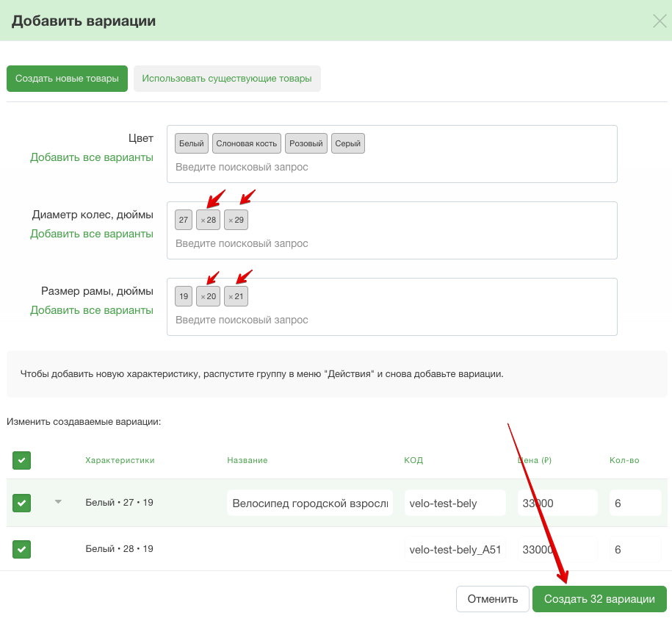
Task: Close the Добавить вариации dialog
Action: coord(659,21)
